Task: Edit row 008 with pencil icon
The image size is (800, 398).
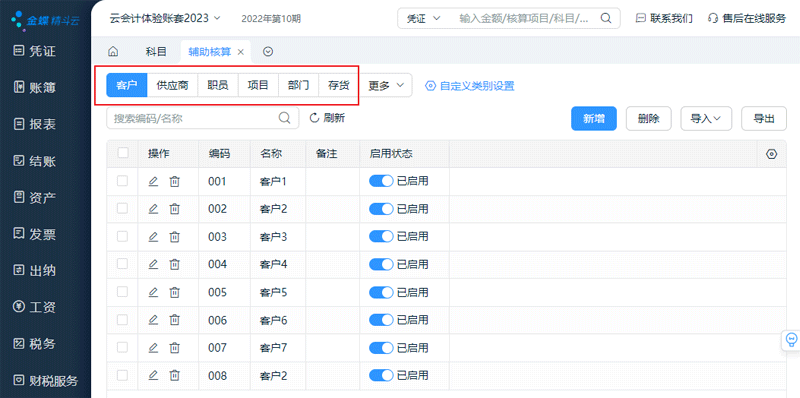Action: pyautogui.click(x=153, y=376)
